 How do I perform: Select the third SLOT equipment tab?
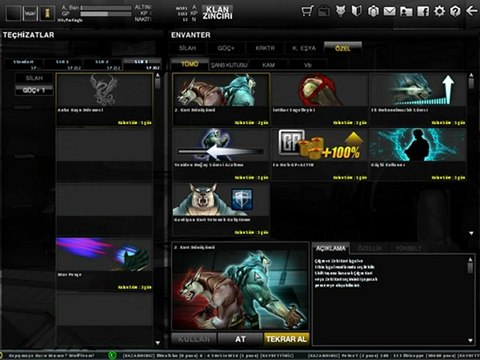tap(142, 64)
